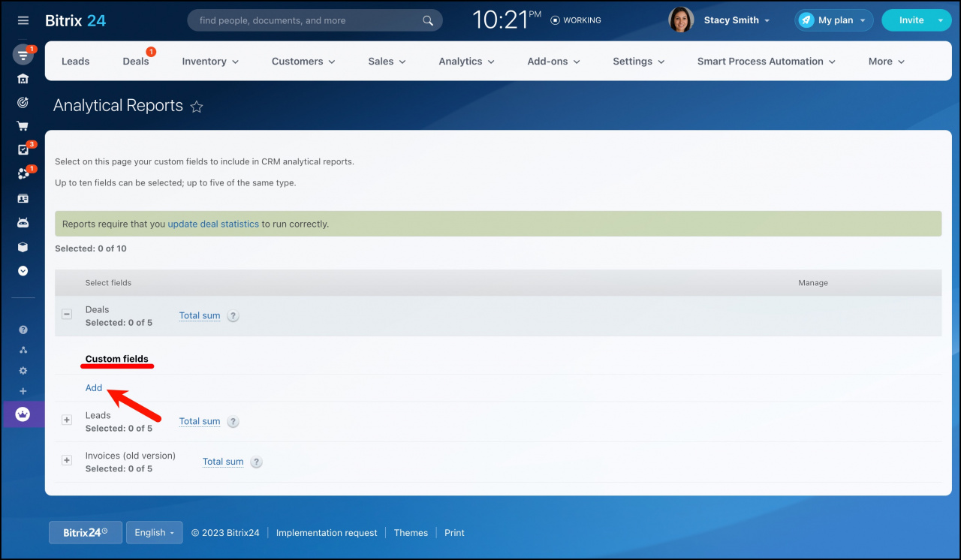Open the sitemap sidebar icon

(x=23, y=350)
